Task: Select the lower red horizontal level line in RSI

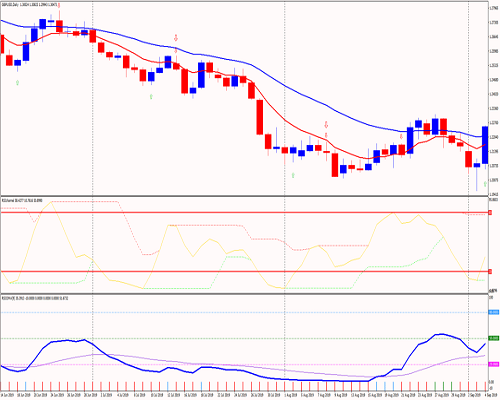Action: [244, 271]
